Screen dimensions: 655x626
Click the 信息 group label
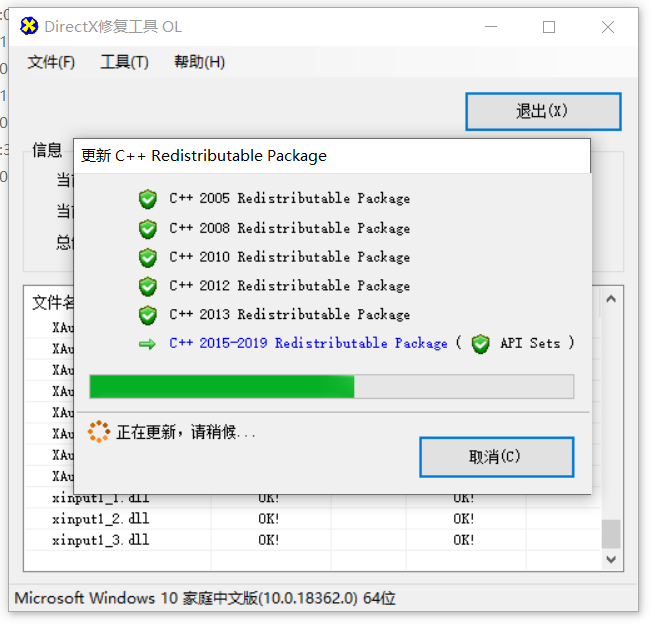[47, 150]
